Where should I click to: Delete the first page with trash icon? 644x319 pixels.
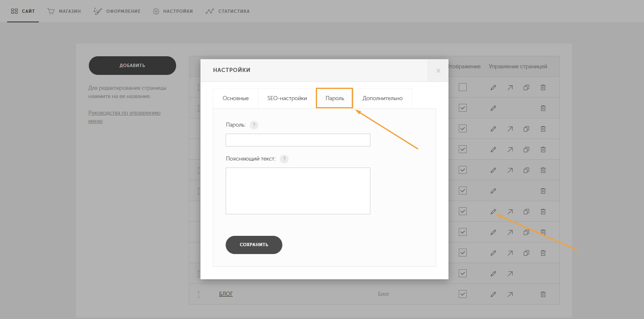coord(543,87)
